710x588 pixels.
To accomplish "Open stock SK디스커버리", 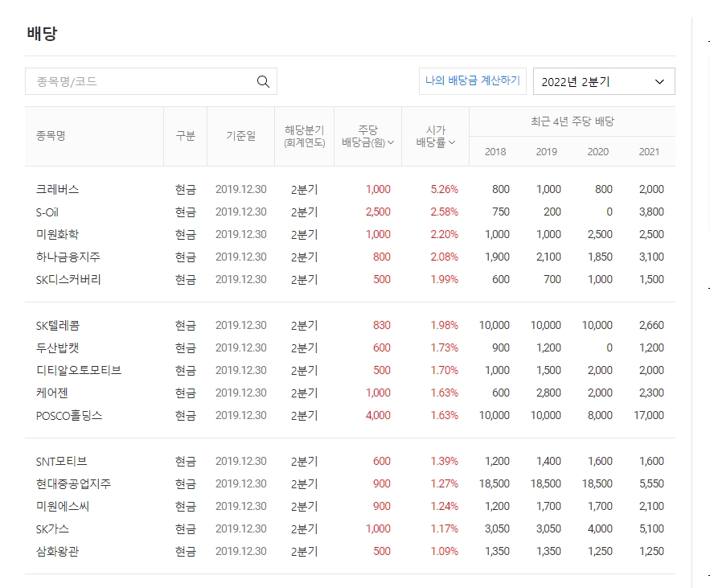I will (68, 279).
